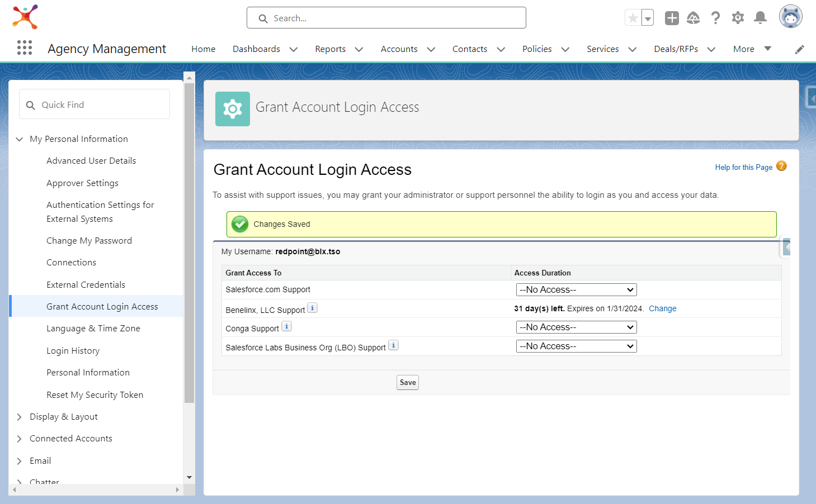Expand Connected Accounts section

click(x=20, y=439)
